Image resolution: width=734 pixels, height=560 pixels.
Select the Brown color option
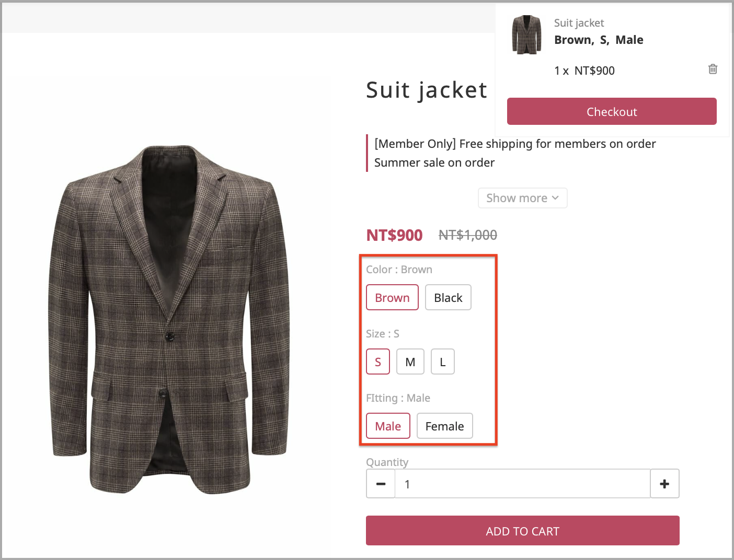(392, 297)
